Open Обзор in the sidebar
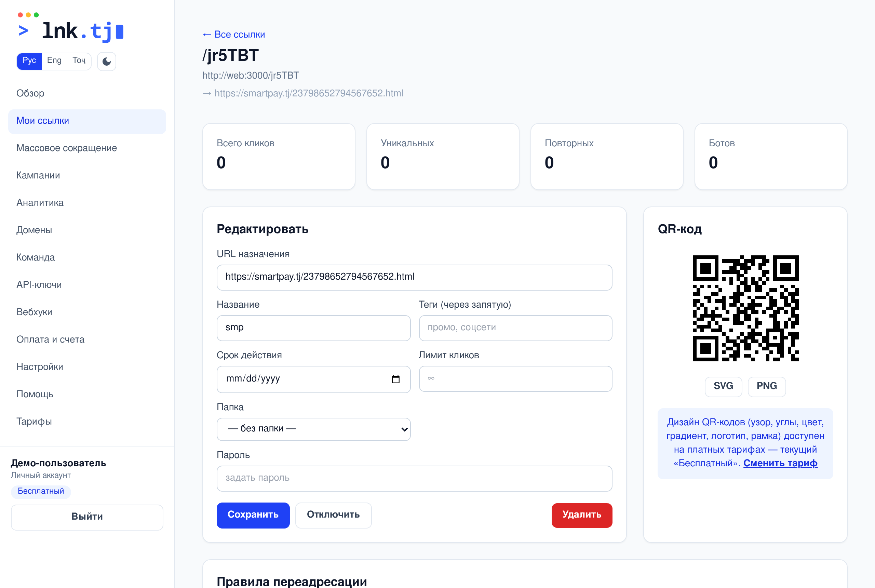 pos(87,93)
